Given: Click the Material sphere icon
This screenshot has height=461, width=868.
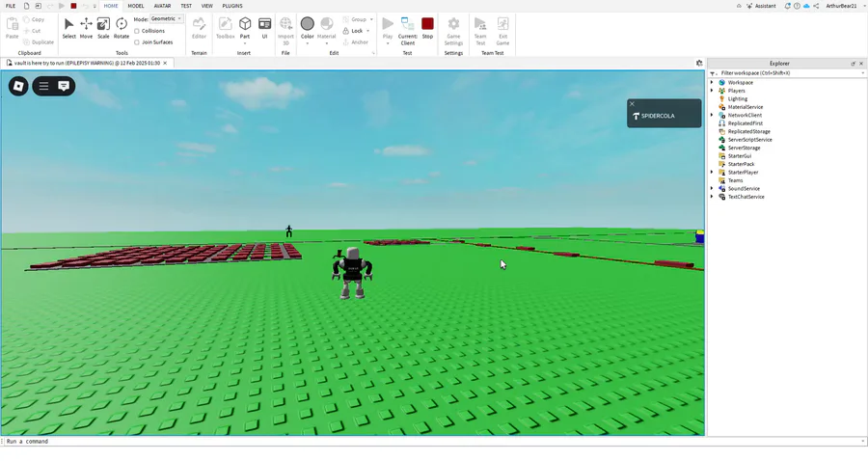Looking at the screenshot, I should [327, 24].
